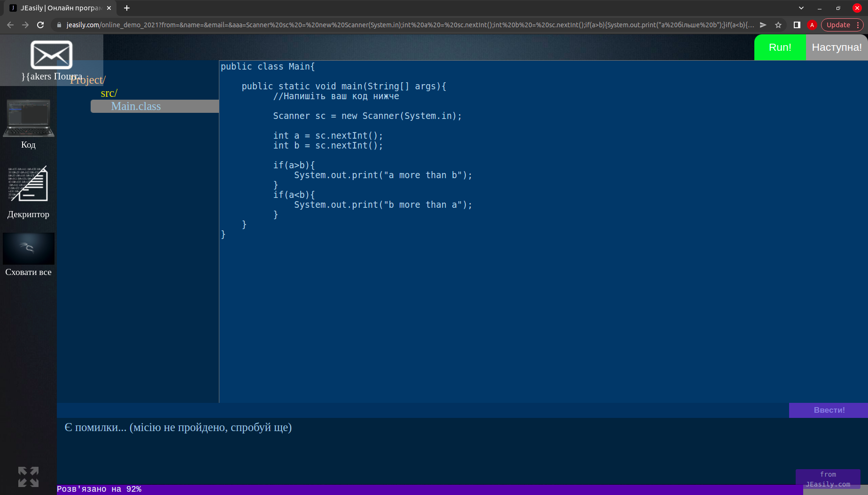Open the tab search dropdown chevron

[x=801, y=8]
